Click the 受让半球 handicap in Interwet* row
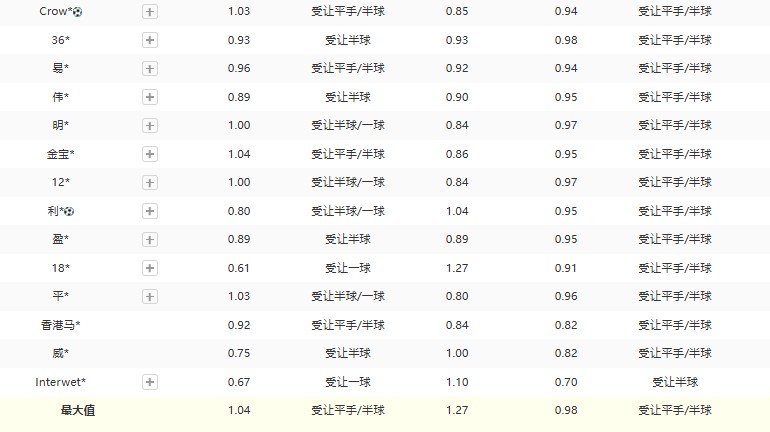This screenshot has width=770, height=432. [675, 382]
